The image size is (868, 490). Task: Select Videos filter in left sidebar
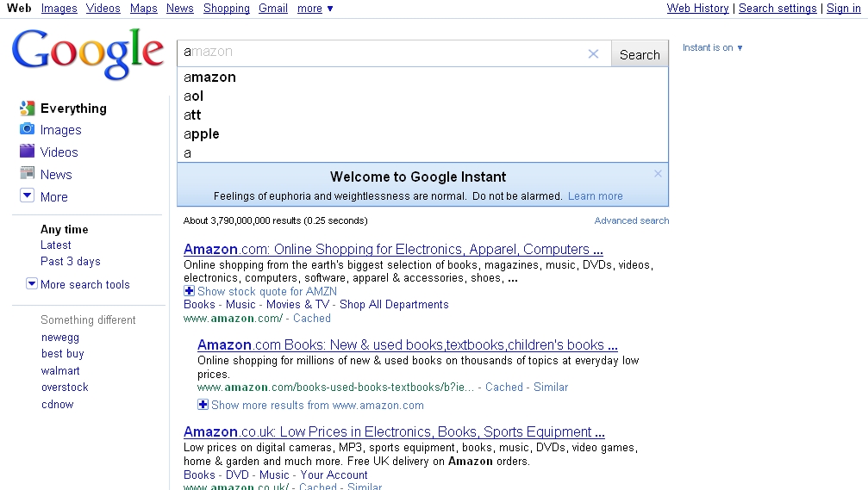point(59,152)
